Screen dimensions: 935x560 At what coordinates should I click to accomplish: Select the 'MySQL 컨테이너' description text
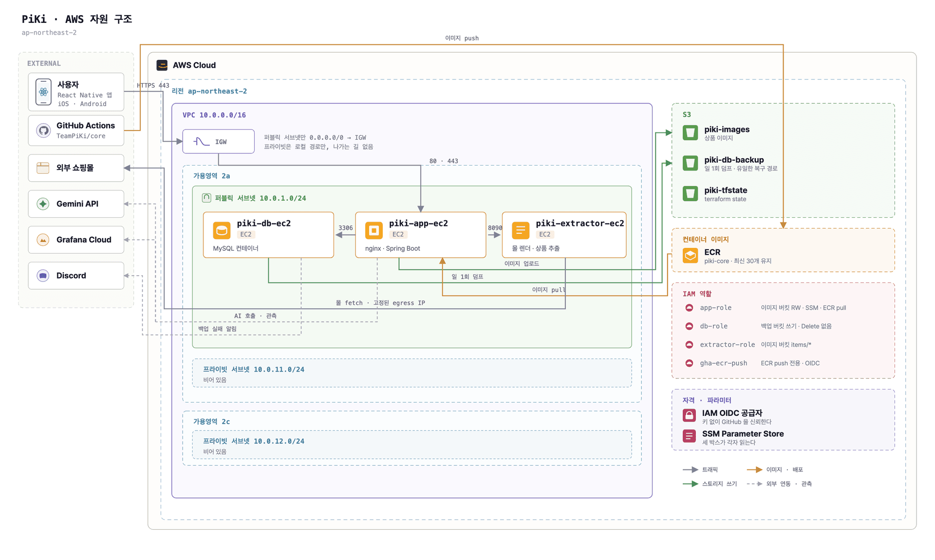point(236,248)
